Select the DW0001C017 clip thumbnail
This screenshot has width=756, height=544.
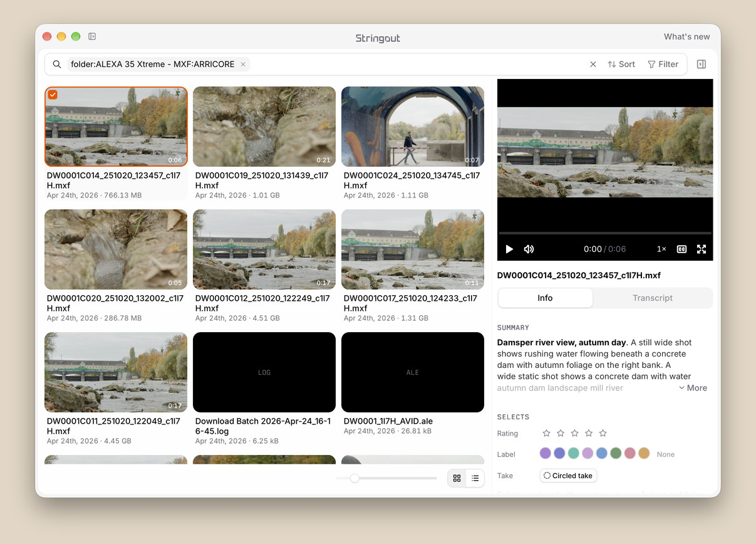click(413, 249)
